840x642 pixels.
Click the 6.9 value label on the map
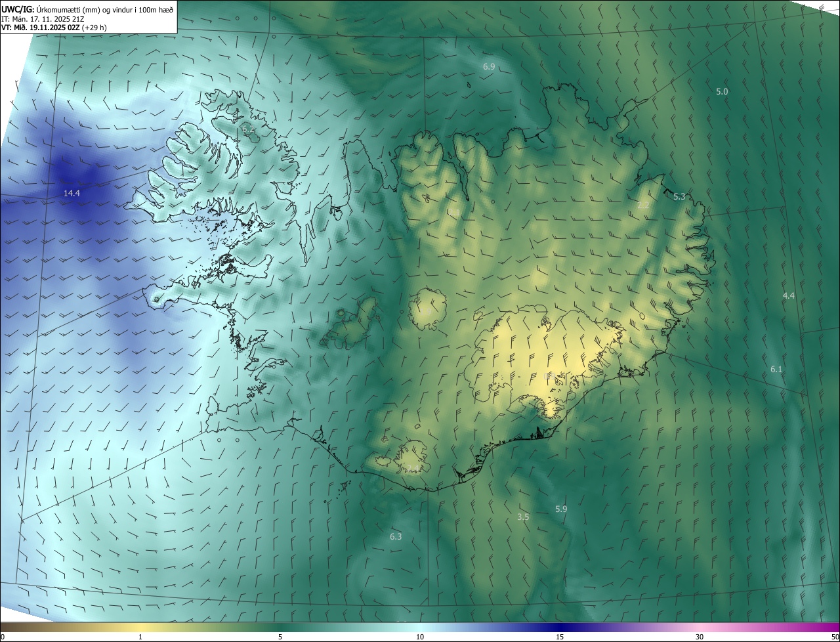coord(489,67)
